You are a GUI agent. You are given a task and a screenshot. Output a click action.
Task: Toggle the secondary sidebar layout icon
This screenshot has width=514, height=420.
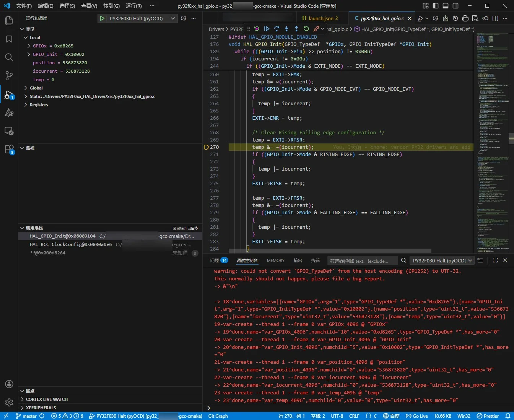[x=455, y=6]
